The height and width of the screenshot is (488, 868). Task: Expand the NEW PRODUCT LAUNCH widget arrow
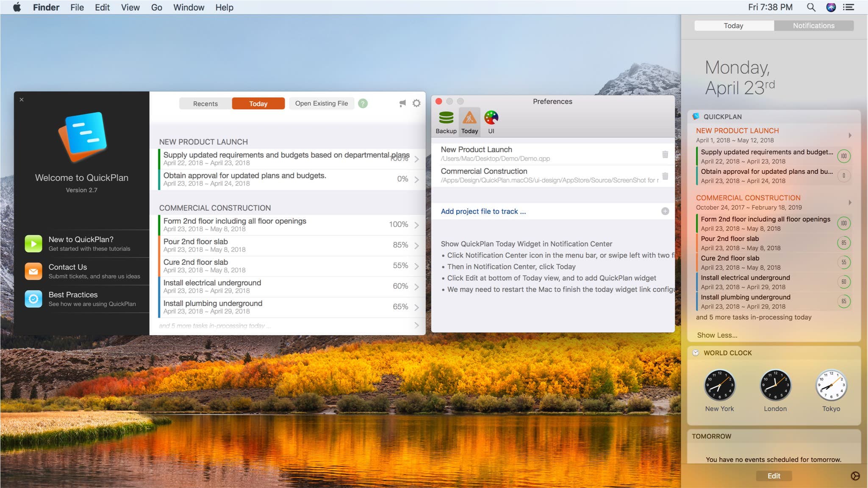(850, 136)
